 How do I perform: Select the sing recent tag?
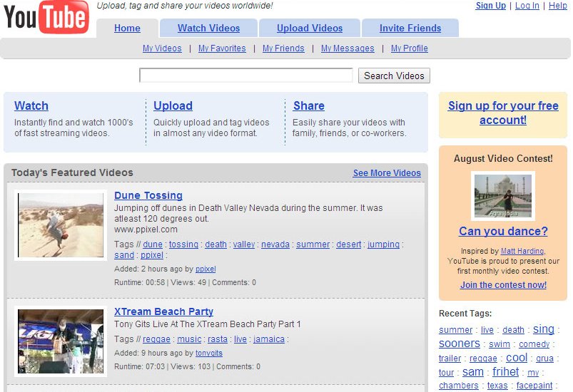544,329
